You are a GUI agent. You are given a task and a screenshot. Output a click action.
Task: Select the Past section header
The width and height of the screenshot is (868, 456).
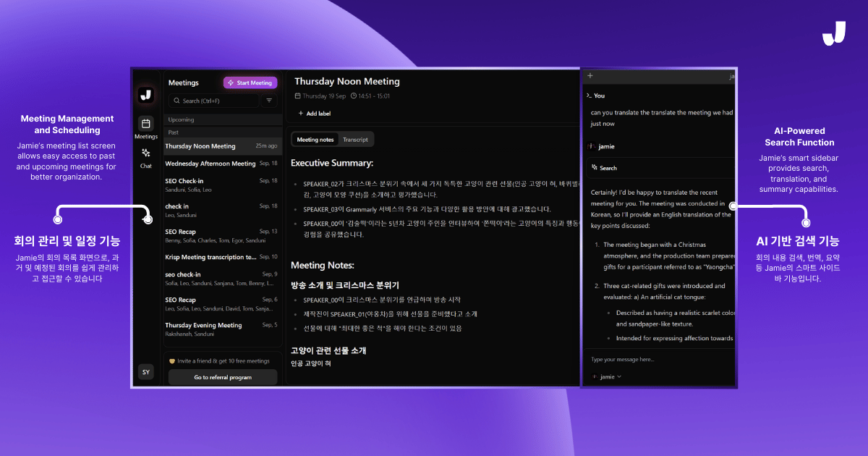coord(223,132)
